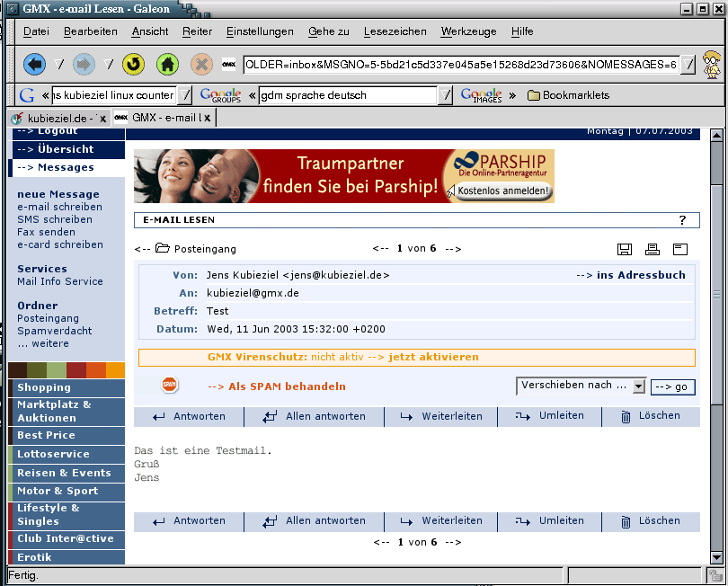The width and height of the screenshot is (728, 586).
Task: Open the Einstellungen menu
Action: (x=260, y=31)
